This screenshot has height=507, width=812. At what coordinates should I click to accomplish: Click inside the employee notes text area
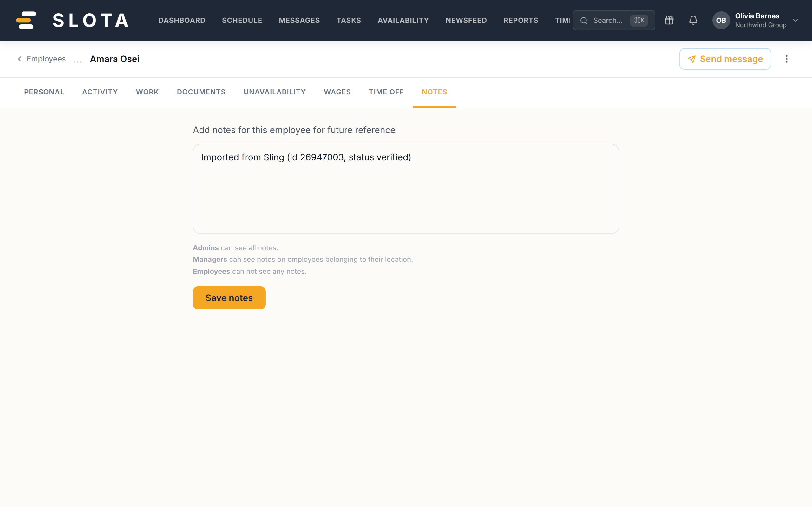406,189
